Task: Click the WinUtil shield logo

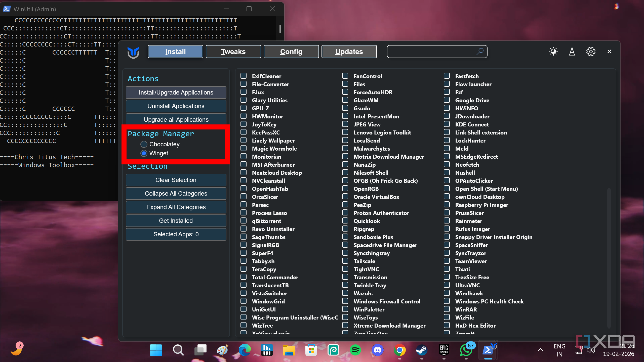Action: 133,52
